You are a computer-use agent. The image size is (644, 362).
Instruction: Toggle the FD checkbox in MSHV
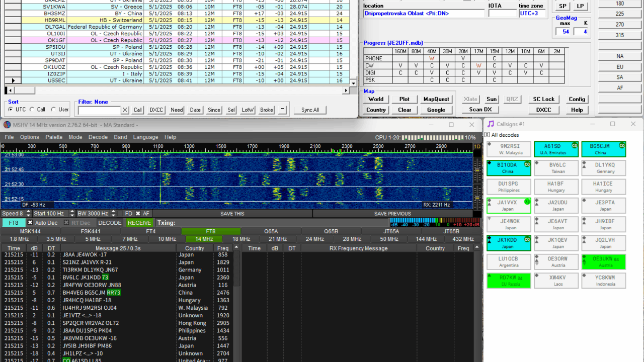[121, 214]
